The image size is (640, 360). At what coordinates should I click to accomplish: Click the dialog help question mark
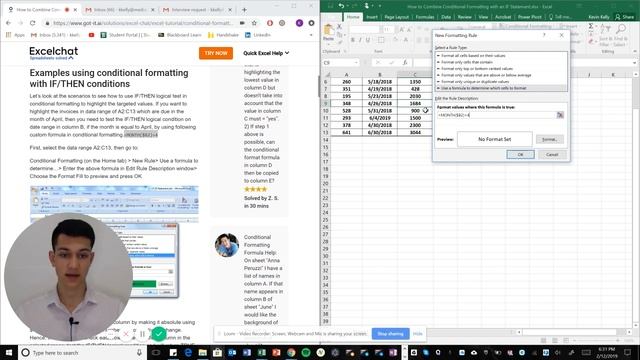click(544, 35)
